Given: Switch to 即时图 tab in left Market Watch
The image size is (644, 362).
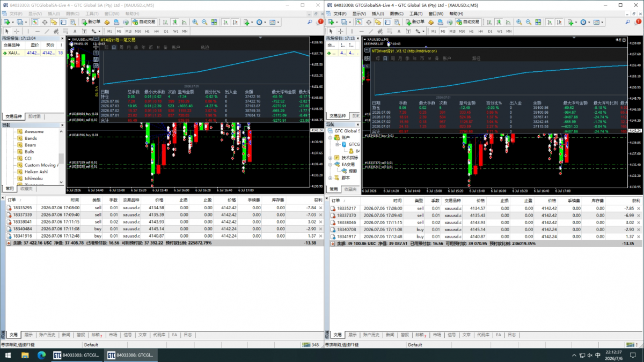Looking at the screenshot, I should [34, 116].
